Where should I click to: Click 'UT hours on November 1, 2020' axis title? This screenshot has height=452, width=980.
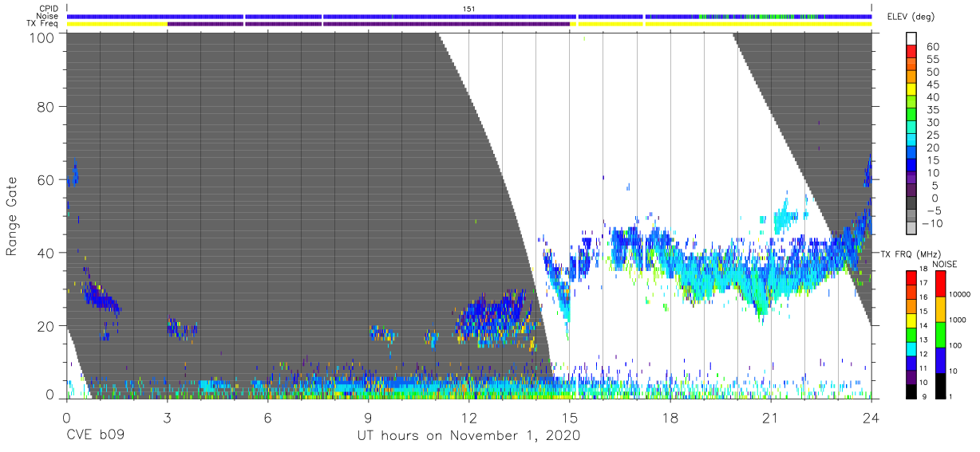(468, 436)
